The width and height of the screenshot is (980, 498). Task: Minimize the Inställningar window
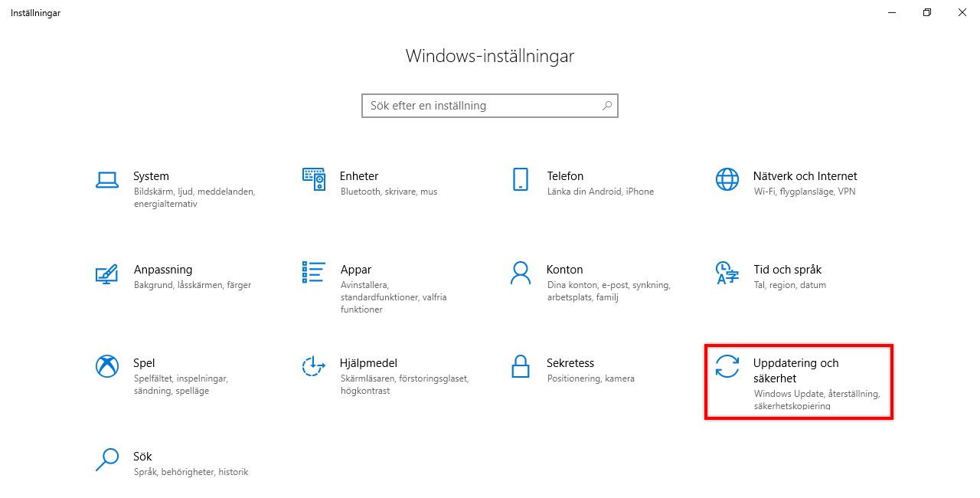(892, 12)
